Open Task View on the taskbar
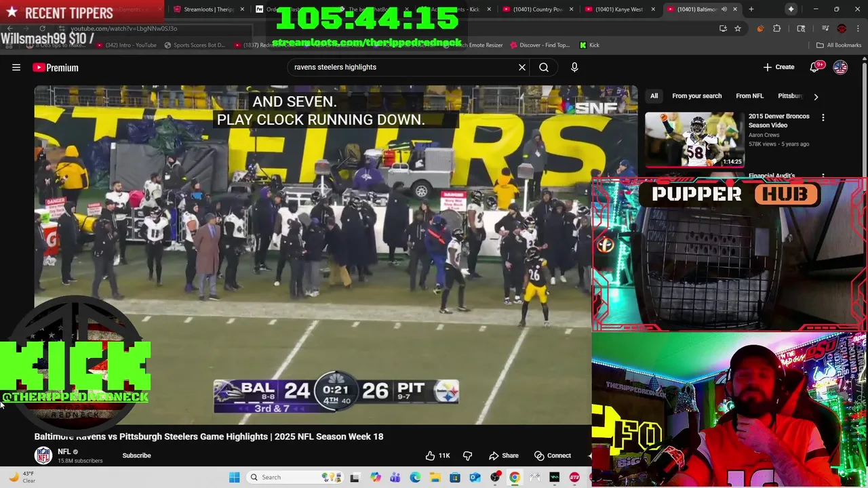The image size is (868, 488). [x=355, y=477]
